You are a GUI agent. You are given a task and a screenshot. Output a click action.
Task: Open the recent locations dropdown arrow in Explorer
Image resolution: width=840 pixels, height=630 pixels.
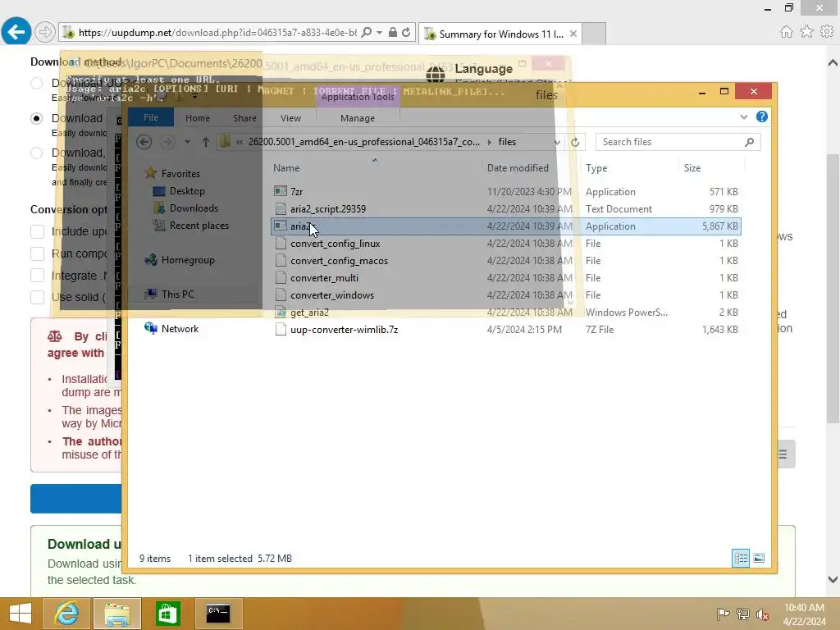[x=187, y=142]
